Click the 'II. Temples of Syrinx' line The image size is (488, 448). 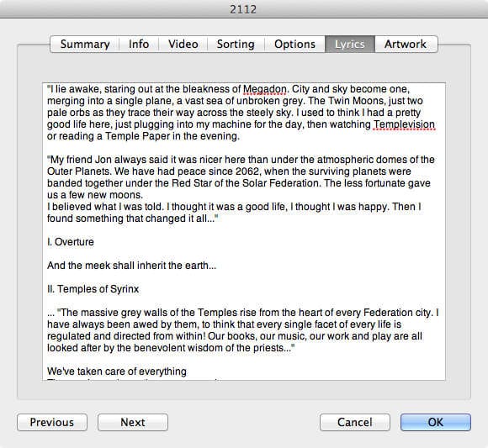coord(93,289)
